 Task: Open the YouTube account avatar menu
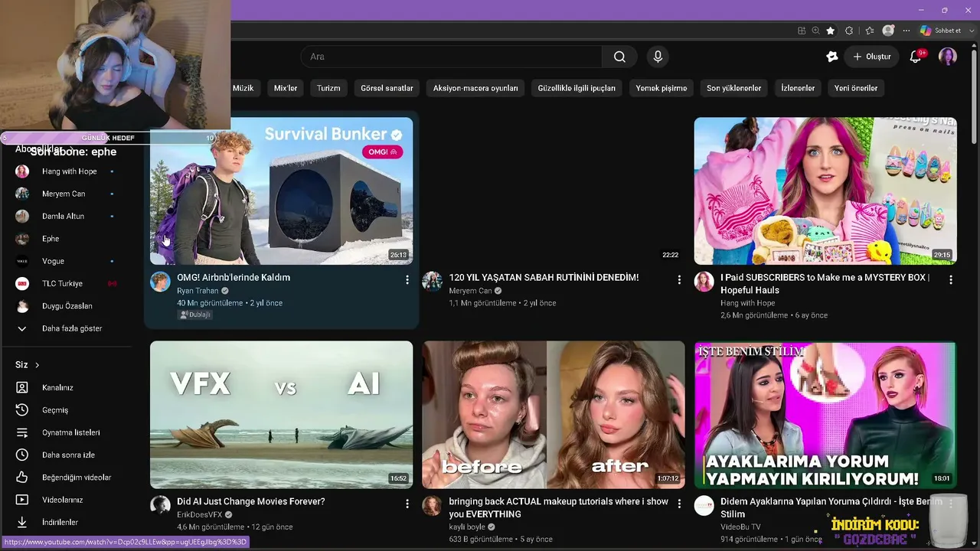(x=948, y=57)
